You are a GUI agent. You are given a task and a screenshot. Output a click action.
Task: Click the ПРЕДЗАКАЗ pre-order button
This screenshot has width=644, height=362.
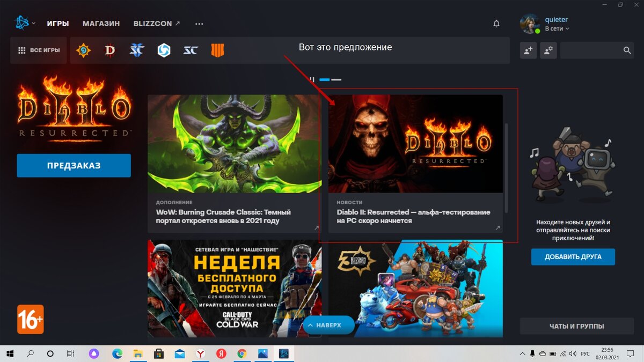74,166
